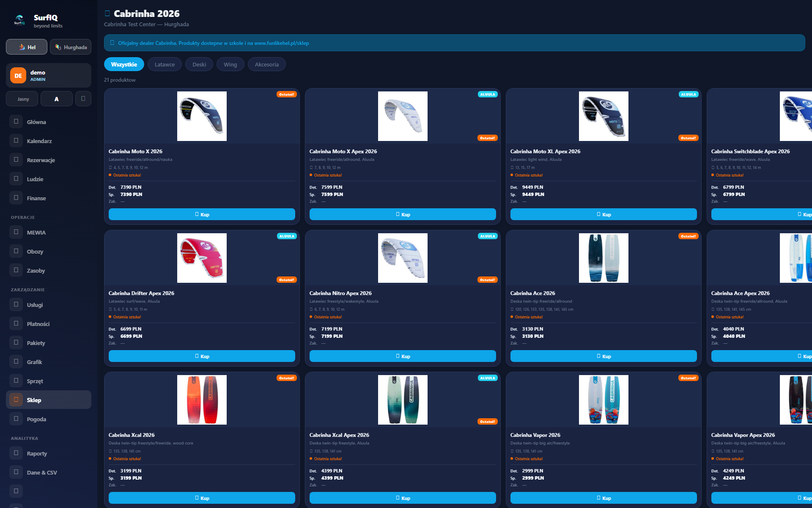Image resolution: width=812 pixels, height=508 pixels.
Task: Click the info icon in dealer banner
Action: pyautogui.click(x=112, y=43)
